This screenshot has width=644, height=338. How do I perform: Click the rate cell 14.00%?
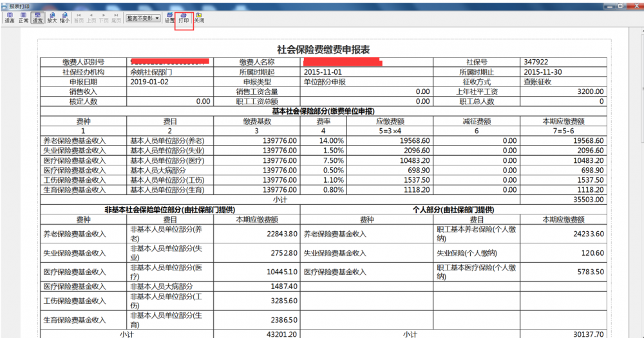pos(331,141)
